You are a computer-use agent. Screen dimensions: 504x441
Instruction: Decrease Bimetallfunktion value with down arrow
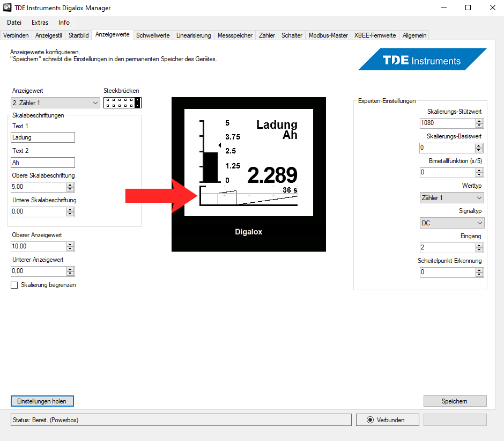click(479, 175)
